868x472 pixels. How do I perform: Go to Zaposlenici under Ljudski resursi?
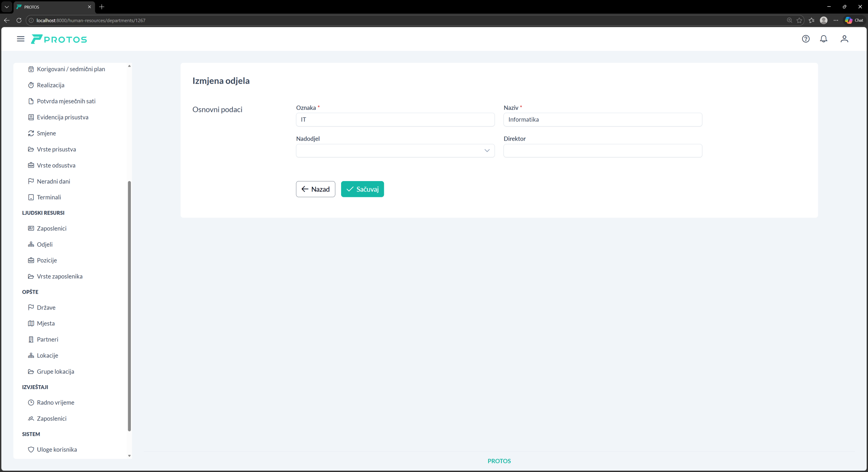pos(52,229)
